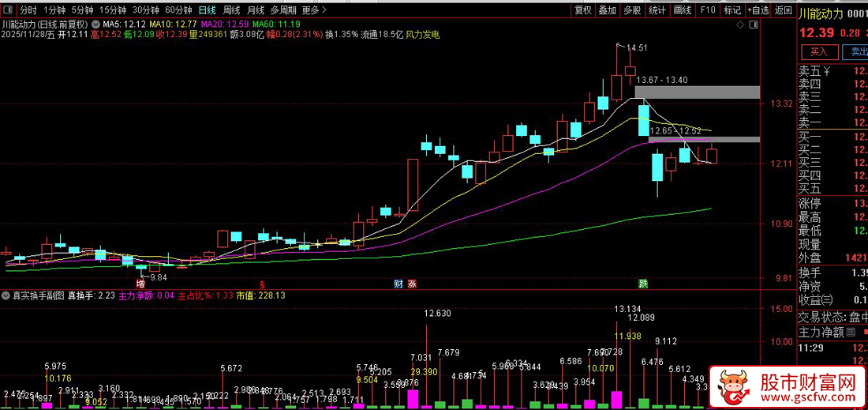This screenshot has width=868, height=410.
Task: Open the 多股 multi-stock view
Action: 631,10
